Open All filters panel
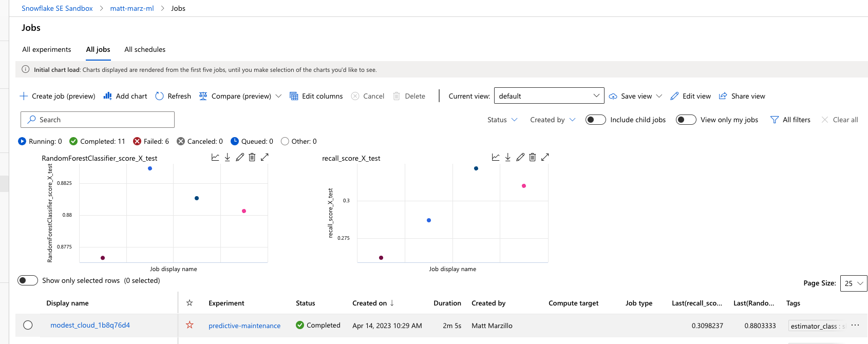The image size is (868, 344). (x=790, y=120)
